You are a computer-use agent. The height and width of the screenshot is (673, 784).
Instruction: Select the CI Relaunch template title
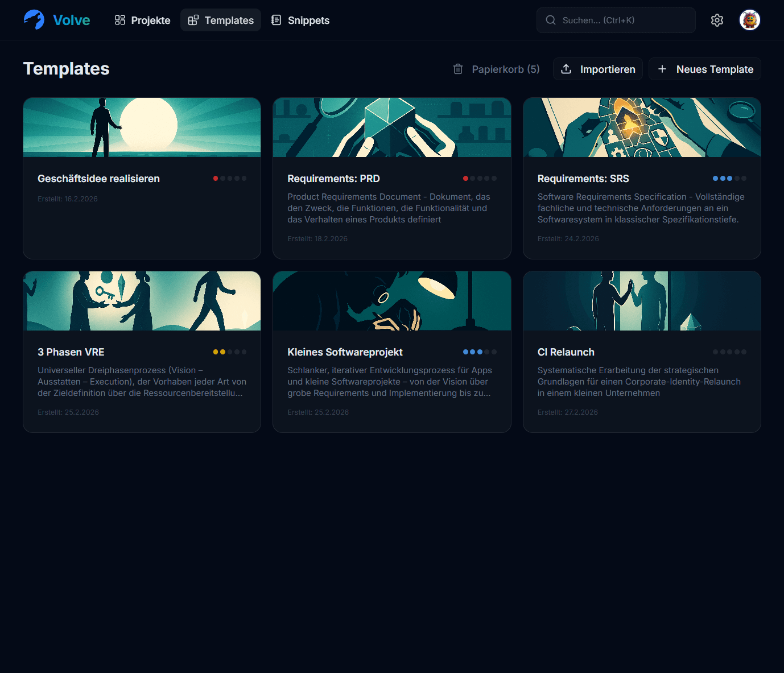click(566, 352)
